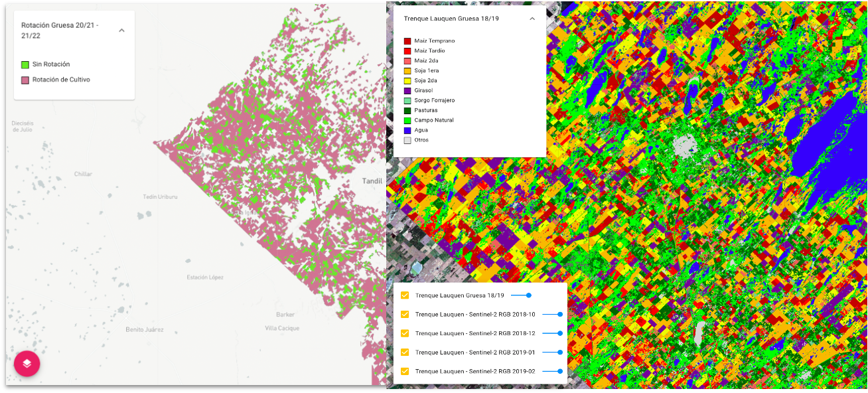Select the Agua blue swatch
The height and width of the screenshot is (393, 868).
coord(407,130)
